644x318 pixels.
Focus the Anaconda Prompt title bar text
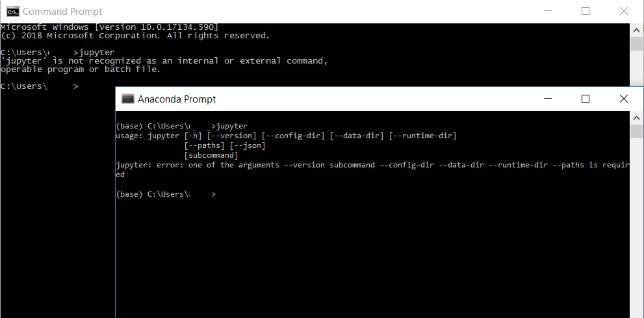click(x=177, y=99)
